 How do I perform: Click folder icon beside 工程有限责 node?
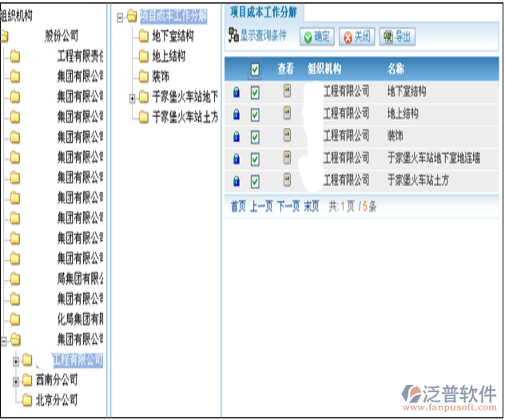[x=15, y=57]
